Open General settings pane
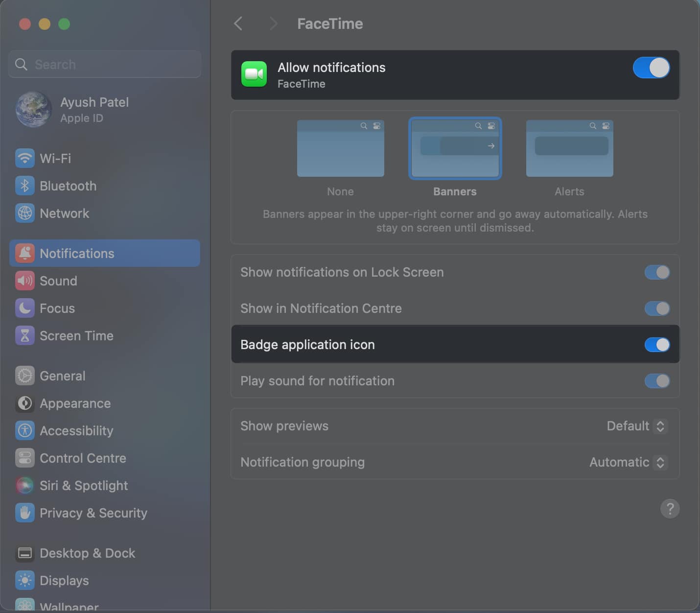Image resolution: width=700 pixels, height=613 pixels. [105, 376]
